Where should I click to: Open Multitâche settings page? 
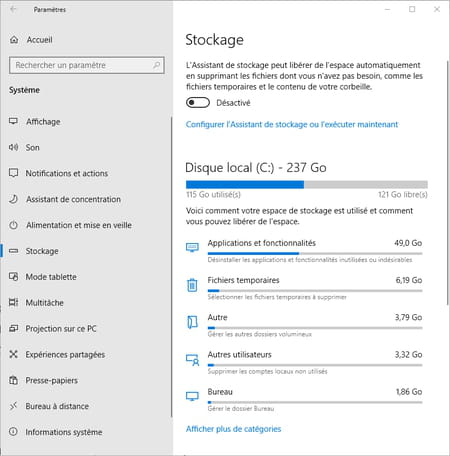(45, 303)
